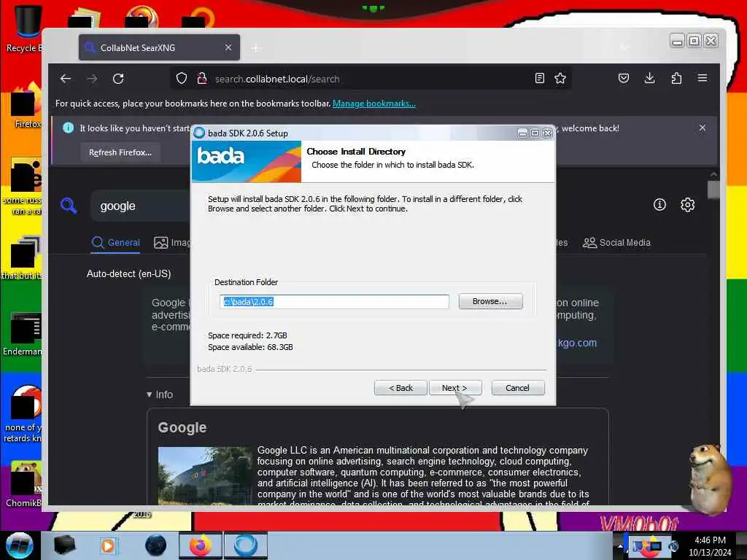The width and height of the screenshot is (747, 560).
Task: Open Save to Pocket icon
Action: pos(624,78)
